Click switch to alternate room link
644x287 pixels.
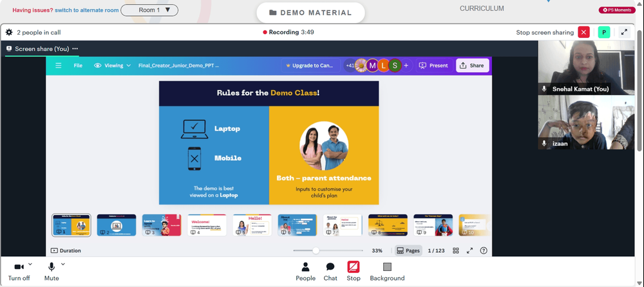coord(87,10)
